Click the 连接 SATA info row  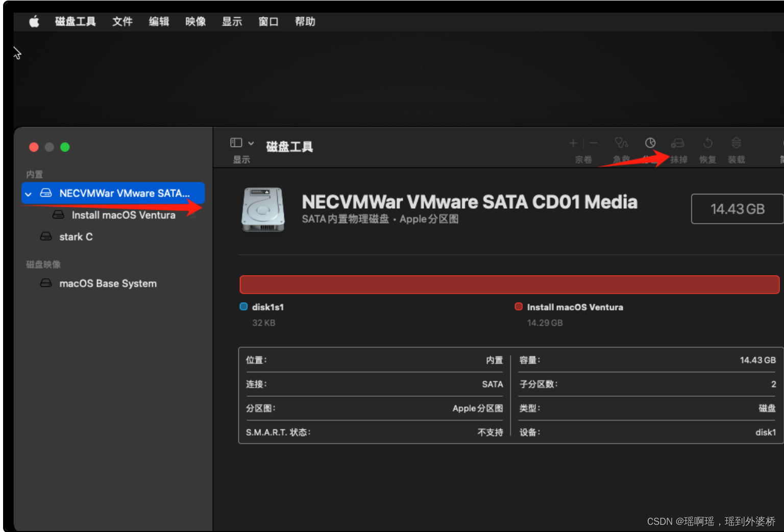tap(375, 384)
